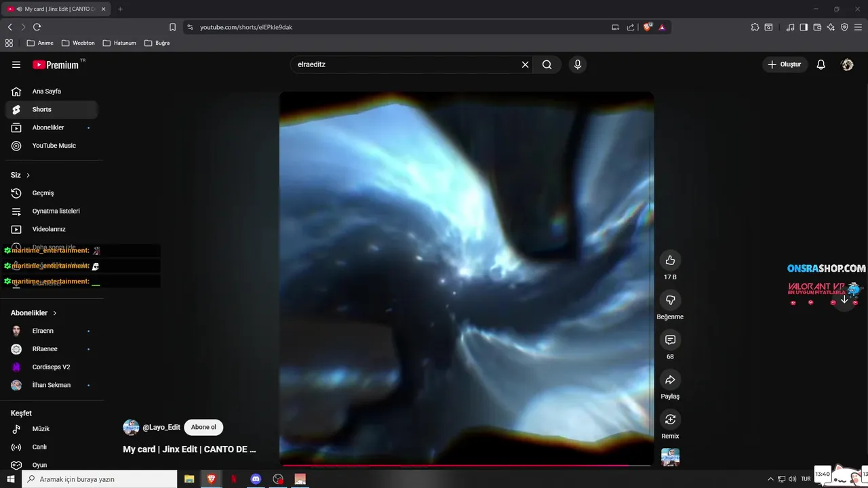Open the Layo_Edit channel avatar

coord(131,427)
